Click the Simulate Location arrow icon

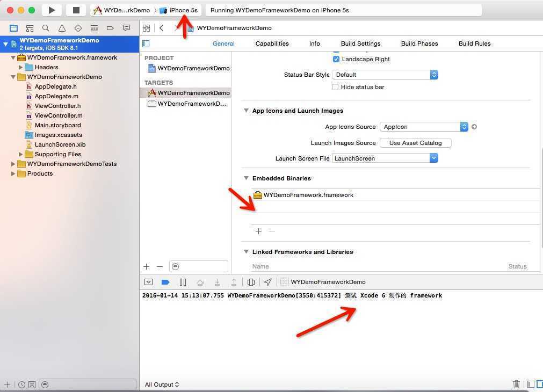click(x=267, y=282)
